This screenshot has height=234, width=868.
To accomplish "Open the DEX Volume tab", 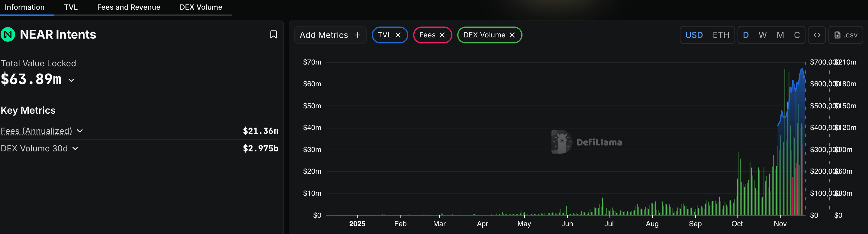I will pos(201,7).
